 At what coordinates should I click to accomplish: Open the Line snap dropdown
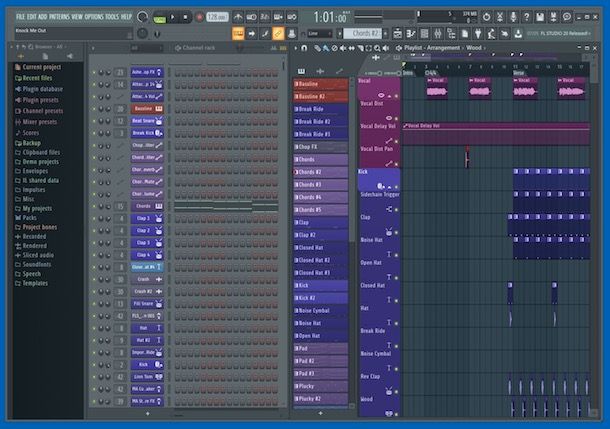320,34
